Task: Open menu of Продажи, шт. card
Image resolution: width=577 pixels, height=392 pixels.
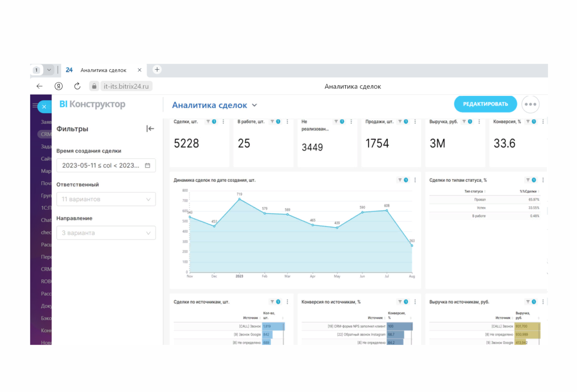Action: pyautogui.click(x=415, y=122)
